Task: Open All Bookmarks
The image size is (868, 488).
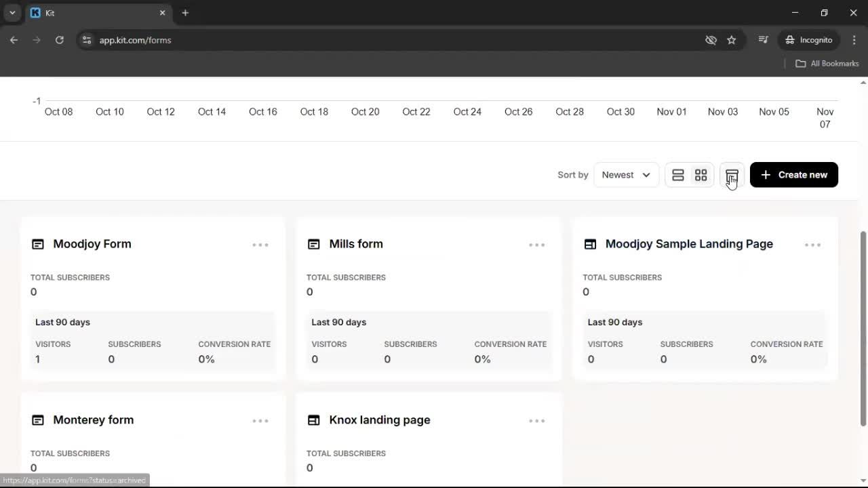Action: (x=827, y=63)
